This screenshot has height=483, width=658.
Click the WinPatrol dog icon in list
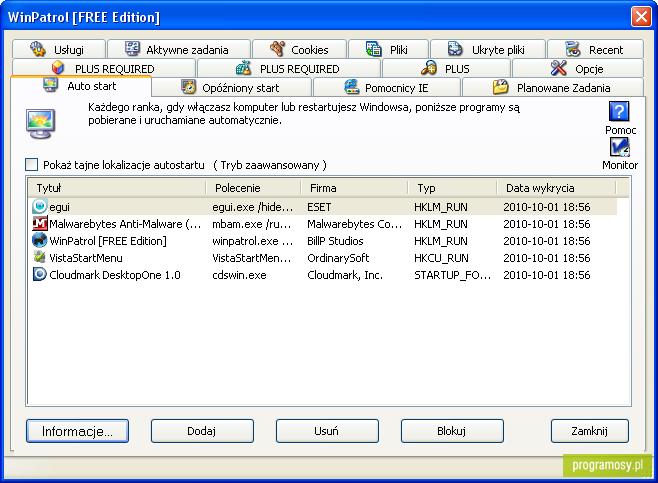coord(39,240)
